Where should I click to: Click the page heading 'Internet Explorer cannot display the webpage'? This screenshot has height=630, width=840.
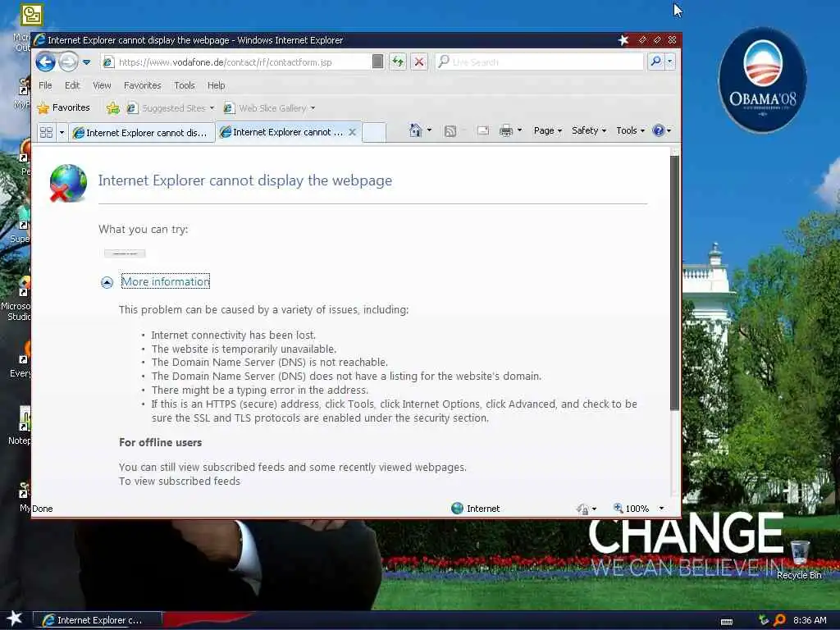coord(244,180)
